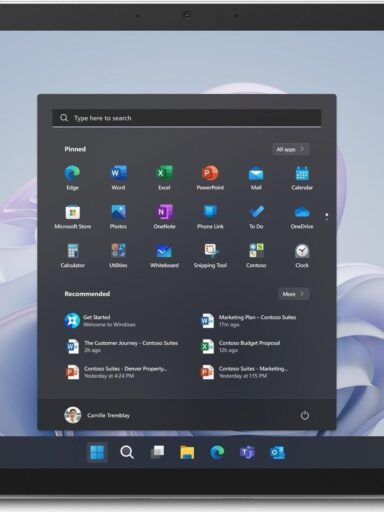Launch the Photos app

[x=118, y=217]
